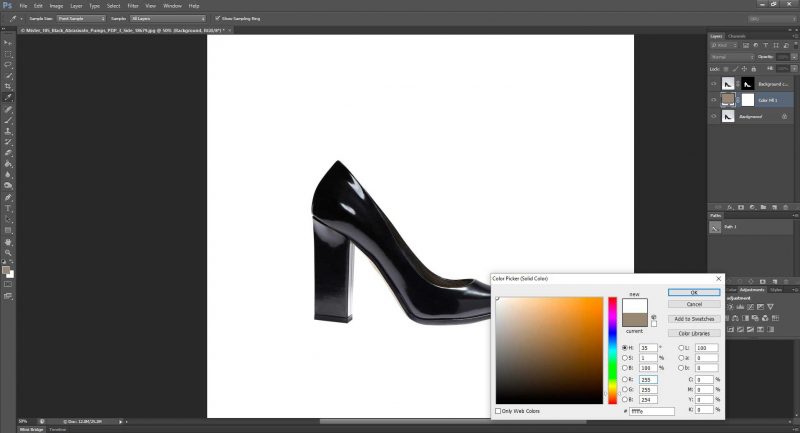Image resolution: width=800 pixels, height=433 pixels.
Task: Click the Color Libraries button
Action: [694, 333]
